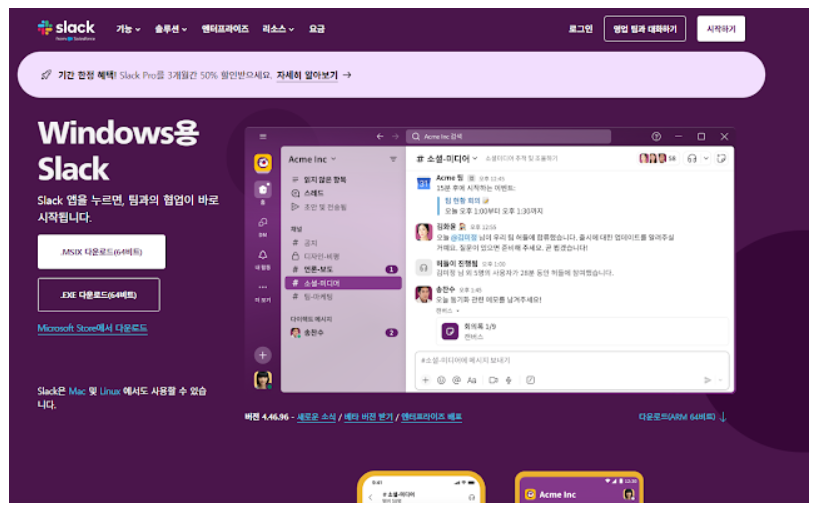Screen dimensions: 817x511
Task: Click the message input field for 소셜-미디어
Action: coord(572,360)
